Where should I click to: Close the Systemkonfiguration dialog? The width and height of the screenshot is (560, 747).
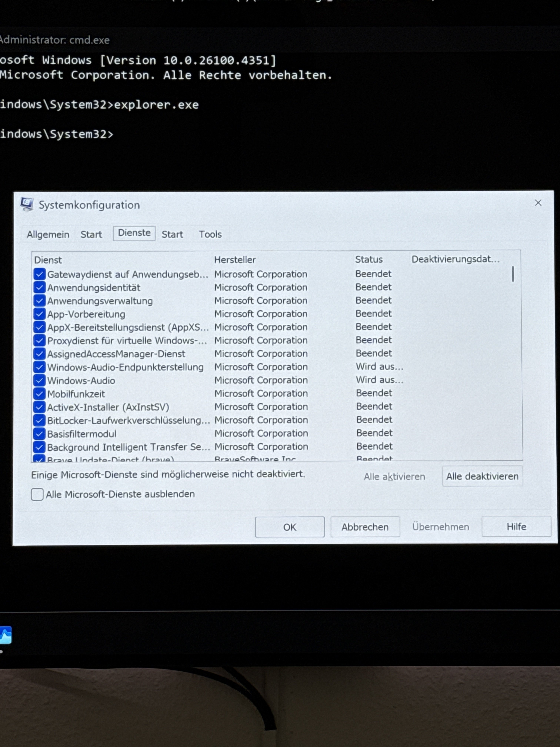coord(538,203)
